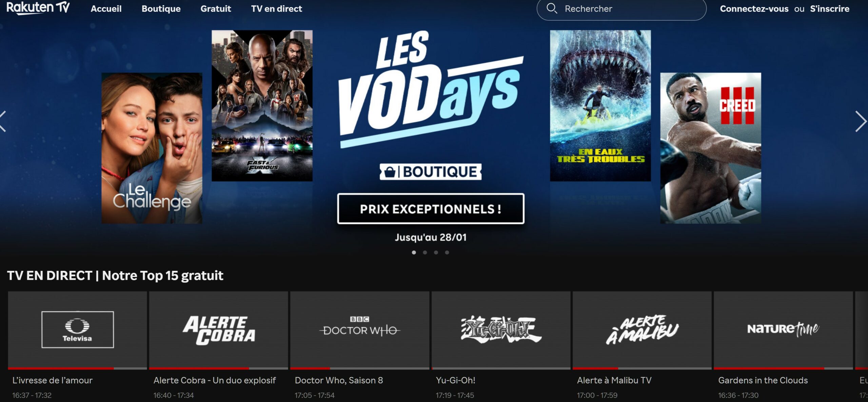This screenshot has height=402, width=868.
Task: Click the Rakuten TV logo
Action: [38, 7]
